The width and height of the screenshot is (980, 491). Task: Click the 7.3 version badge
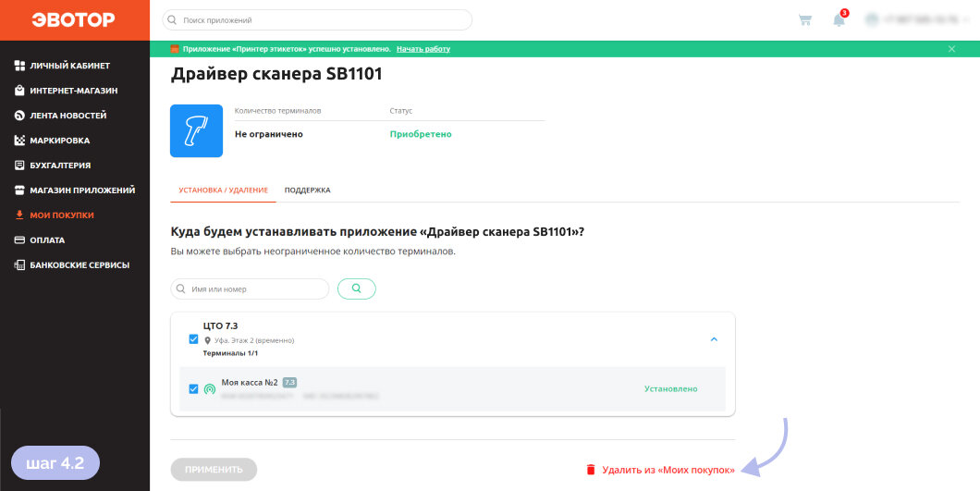(289, 382)
